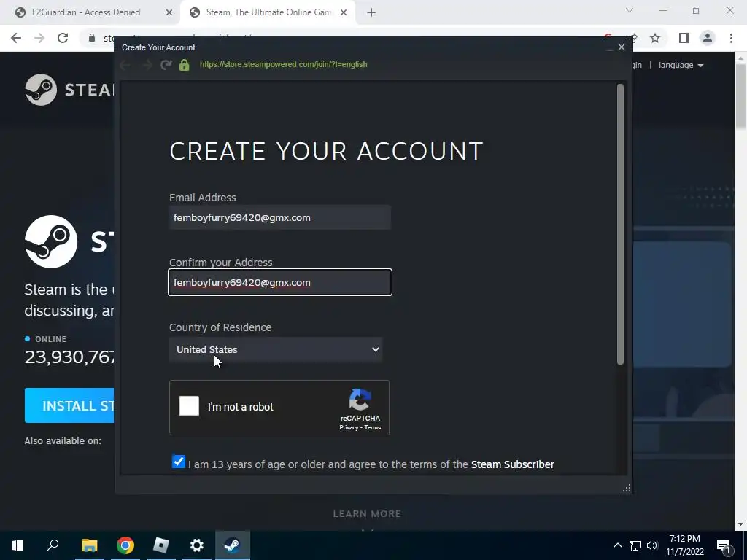Click the green padlock icon in Steam popup
This screenshot has width=747, height=560.
click(185, 65)
